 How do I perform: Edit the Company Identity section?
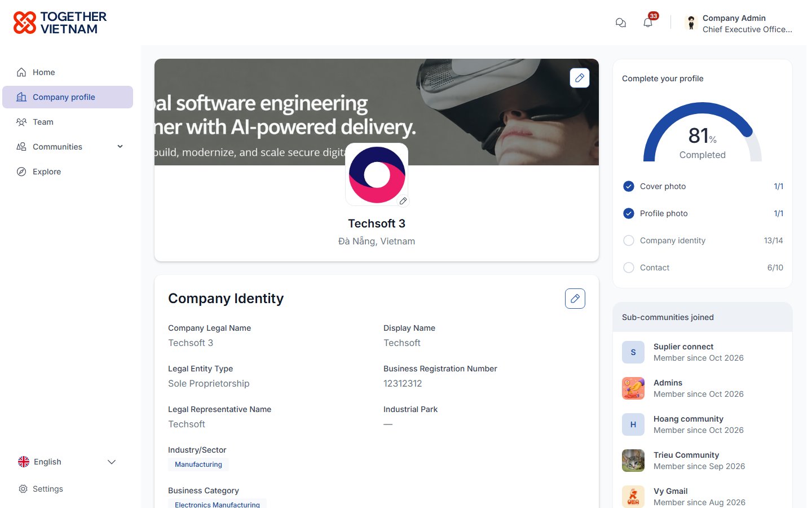pyautogui.click(x=575, y=299)
